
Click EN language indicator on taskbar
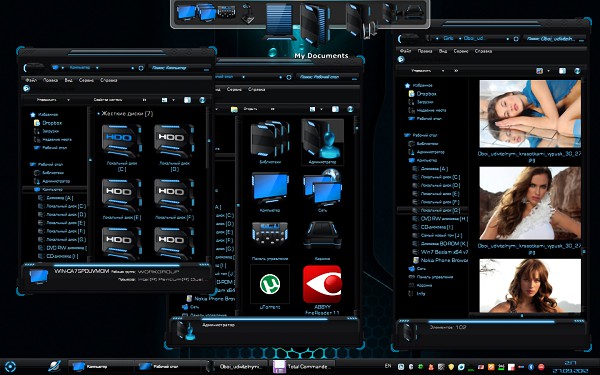(388, 366)
